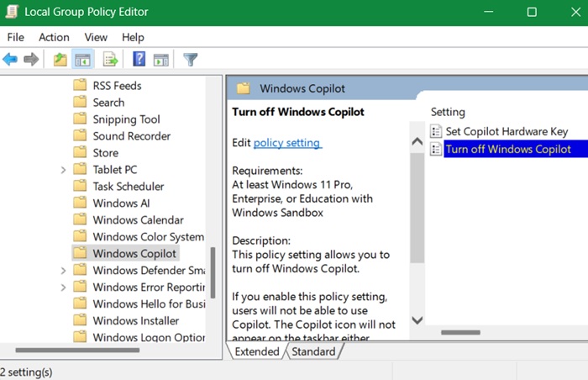588x380 pixels.
Task: Select Set Copilot Hardware Key setting
Action: point(507,131)
